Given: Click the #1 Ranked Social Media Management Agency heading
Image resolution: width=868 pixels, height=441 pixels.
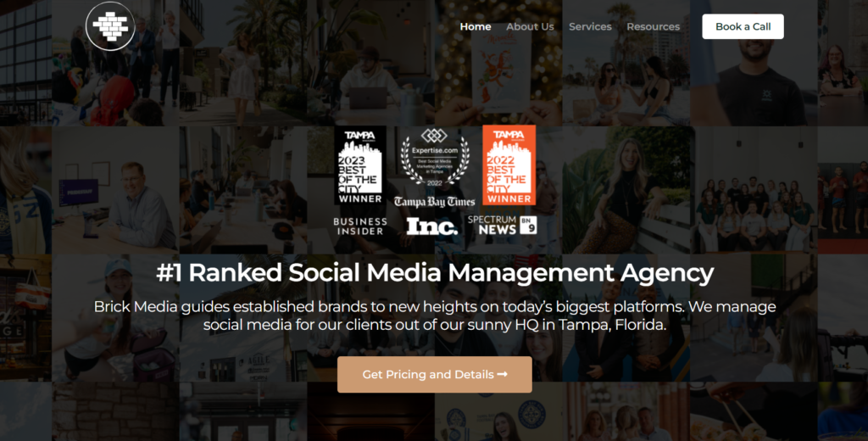Looking at the screenshot, I should (435, 272).
